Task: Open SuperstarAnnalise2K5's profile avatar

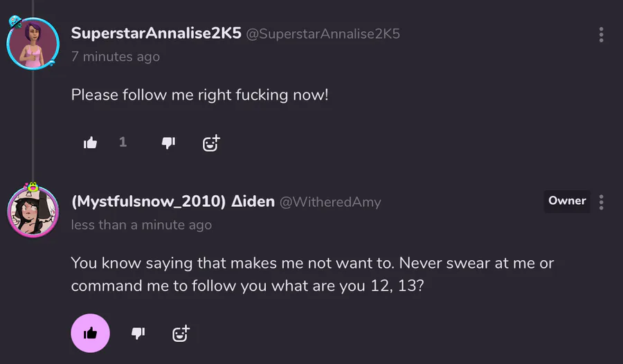Action: click(x=32, y=43)
